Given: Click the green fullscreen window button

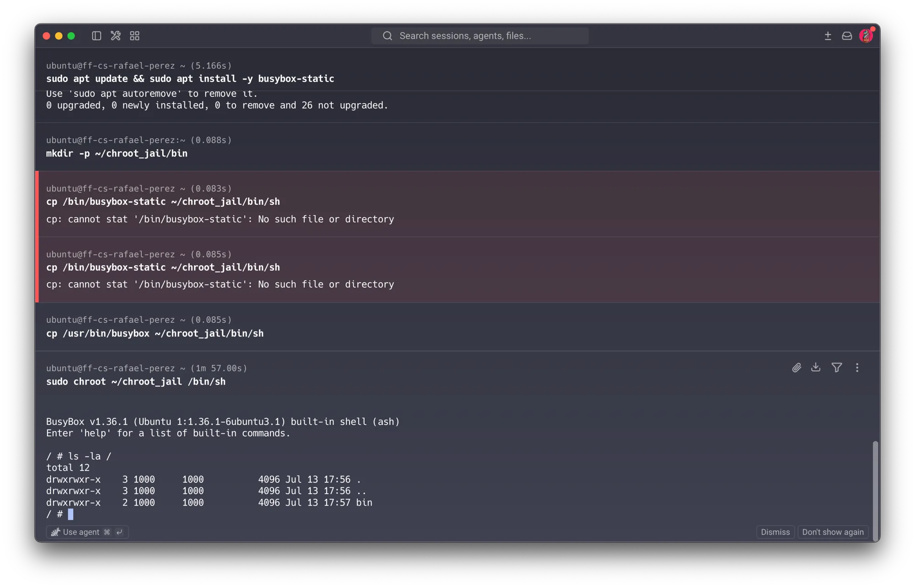Looking at the screenshot, I should click(71, 36).
